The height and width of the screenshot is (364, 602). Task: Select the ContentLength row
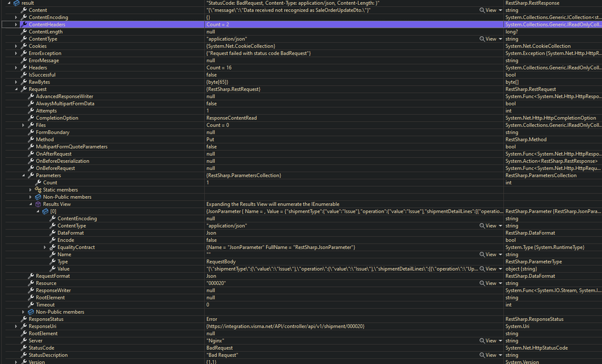click(301, 32)
